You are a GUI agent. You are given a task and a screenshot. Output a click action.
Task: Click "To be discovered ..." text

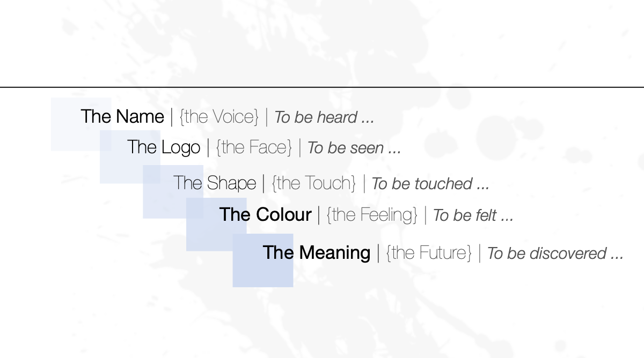(555, 253)
